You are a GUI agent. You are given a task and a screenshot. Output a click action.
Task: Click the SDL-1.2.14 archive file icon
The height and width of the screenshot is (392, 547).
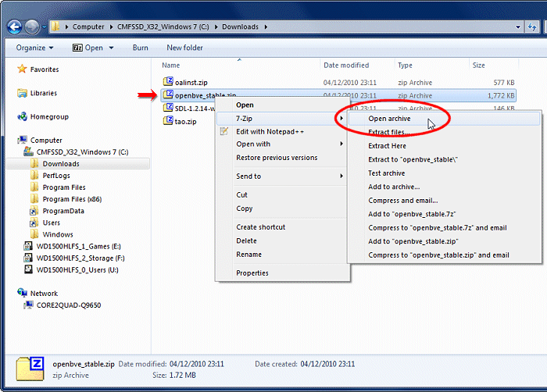168,108
